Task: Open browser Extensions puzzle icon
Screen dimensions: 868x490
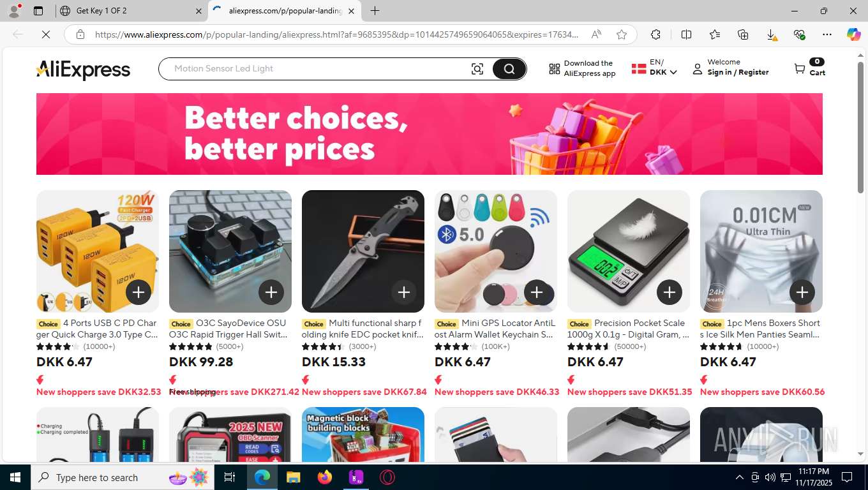Action: (655, 34)
